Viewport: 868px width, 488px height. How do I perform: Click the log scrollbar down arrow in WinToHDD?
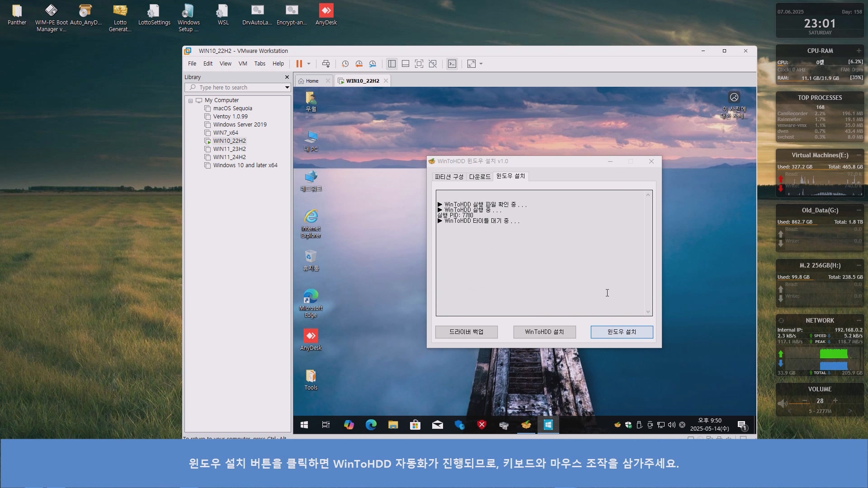pos(648,312)
